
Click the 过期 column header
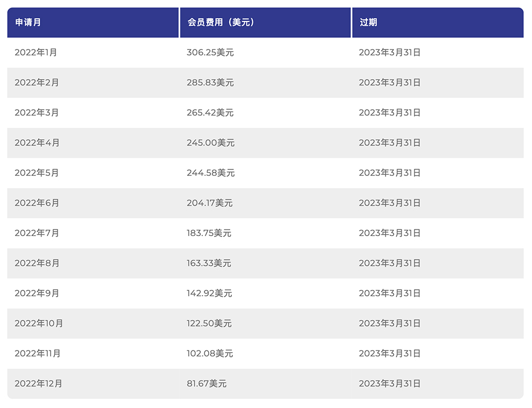tap(368, 23)
